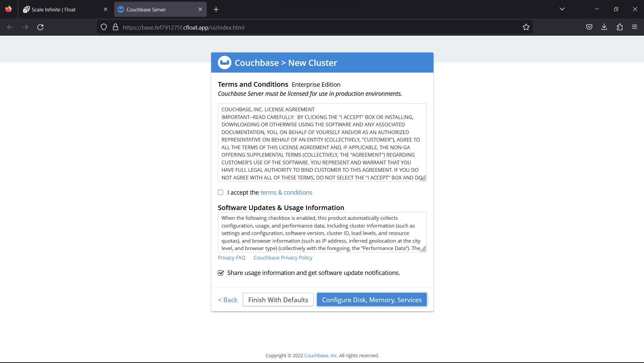Click the Couchbase Server tab favicon
The height and width of the screenshot is (363, 644).
click(121, 9)
